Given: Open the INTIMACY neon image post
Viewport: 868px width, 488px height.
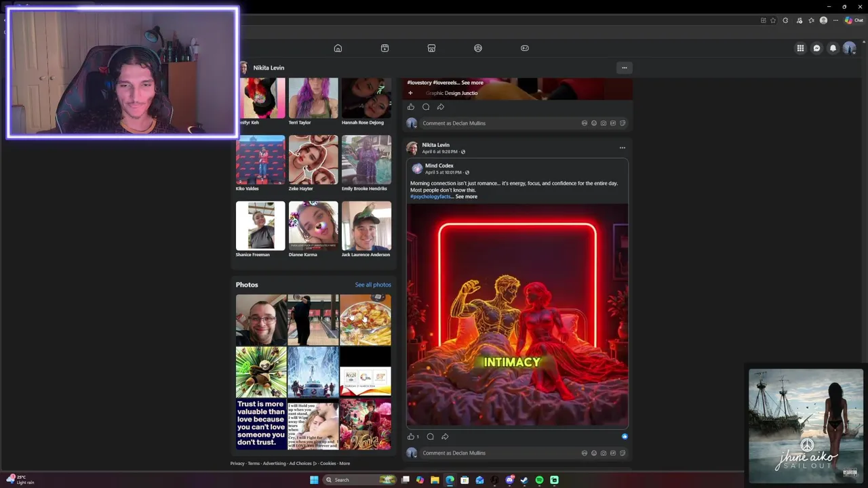Looking at the screenshot, I should [517, 315].
